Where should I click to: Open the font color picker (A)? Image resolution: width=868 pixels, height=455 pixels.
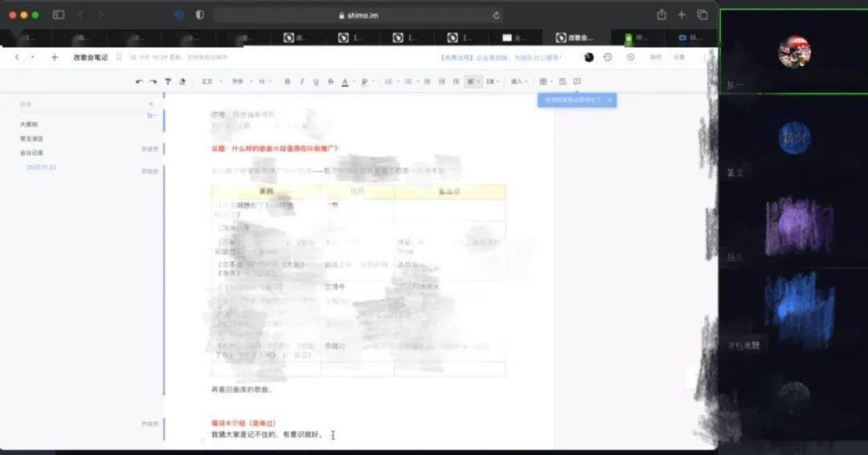point(345,81)
